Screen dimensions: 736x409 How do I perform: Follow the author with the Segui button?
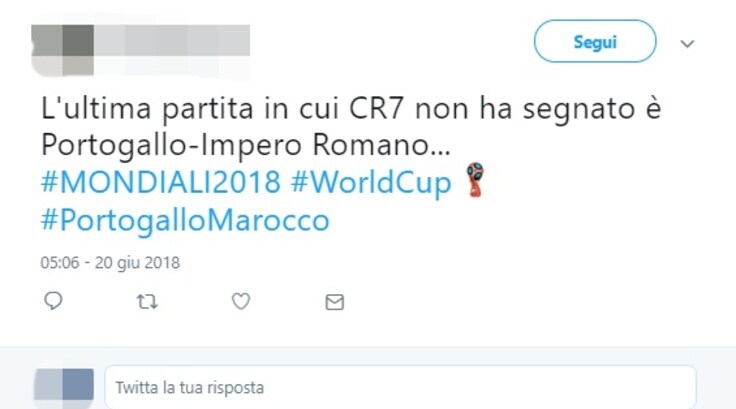tap(595, 41)
